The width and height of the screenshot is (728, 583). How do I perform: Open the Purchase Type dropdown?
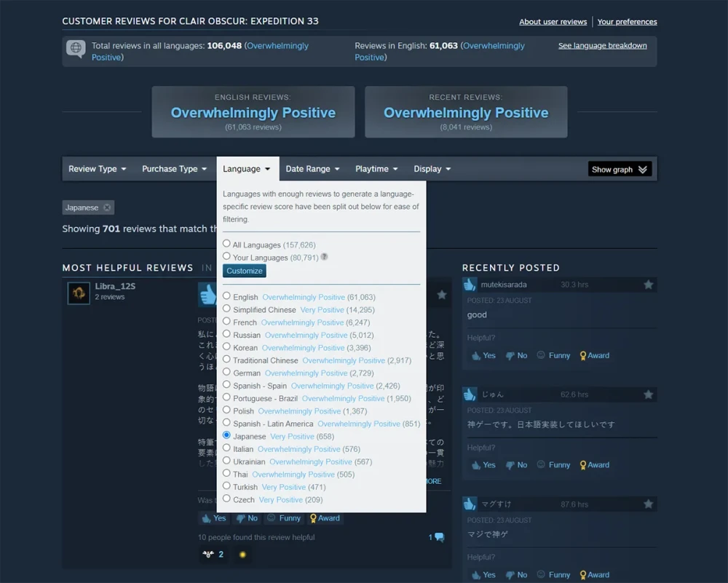click(x=174, y=169)
